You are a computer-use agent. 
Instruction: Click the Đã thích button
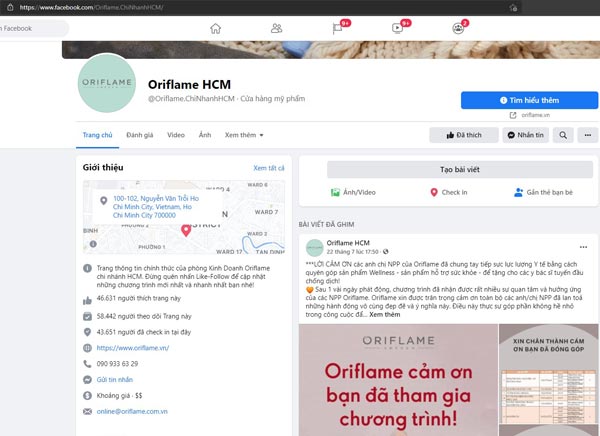point(464,135)
